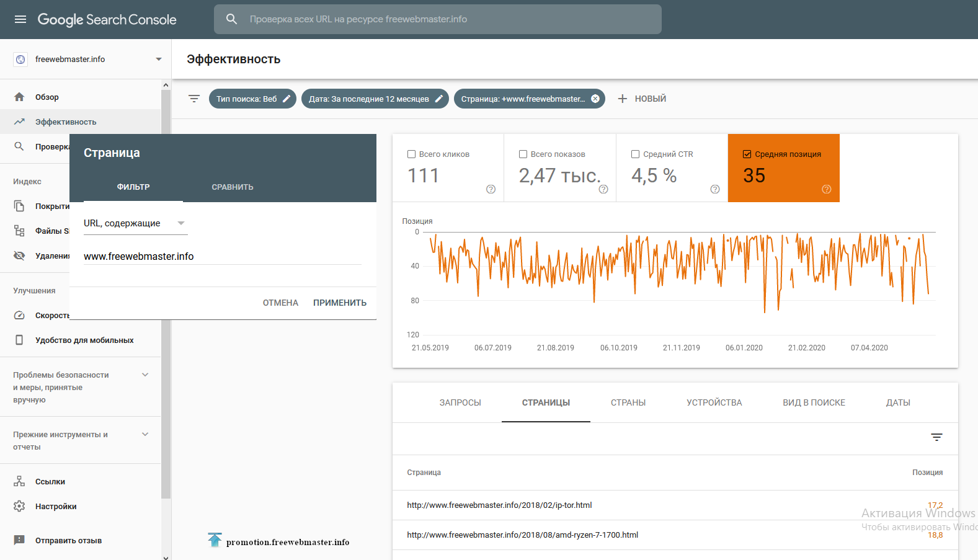Open the СТРАНЫ tab
978x560 pixels.
point(628,402)
